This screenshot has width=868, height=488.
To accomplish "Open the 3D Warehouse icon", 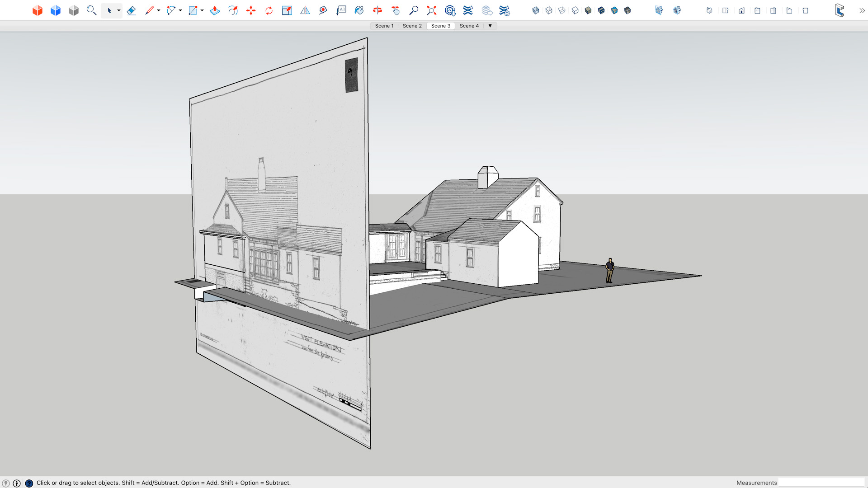I will pyautogui.click(x=450, y=10).
